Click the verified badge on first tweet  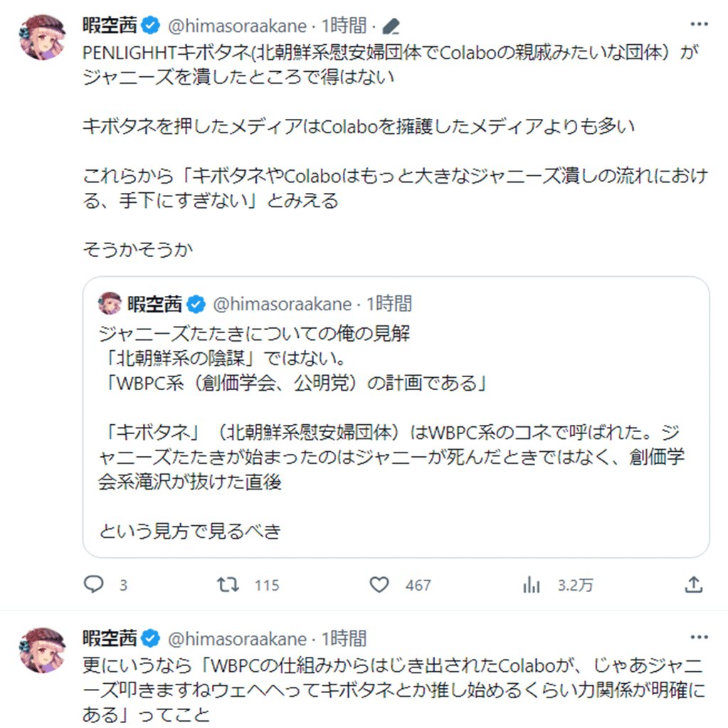click(150, 27)
